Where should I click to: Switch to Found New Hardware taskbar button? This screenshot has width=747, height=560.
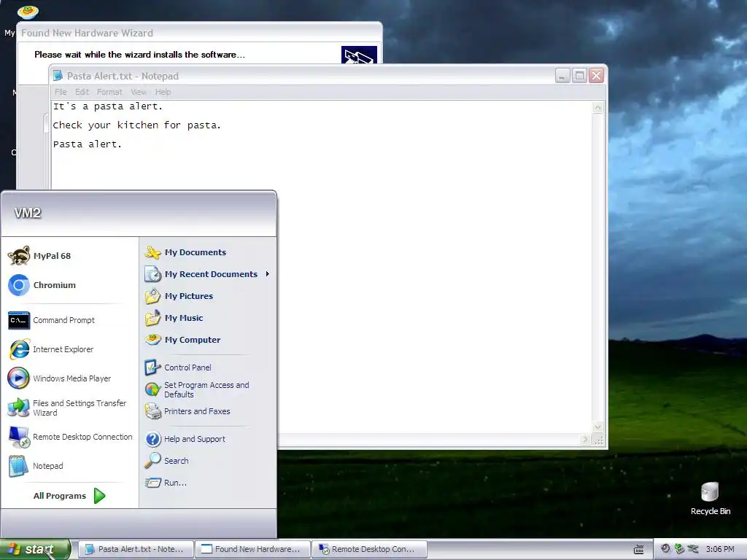click(x=252, y=549)
